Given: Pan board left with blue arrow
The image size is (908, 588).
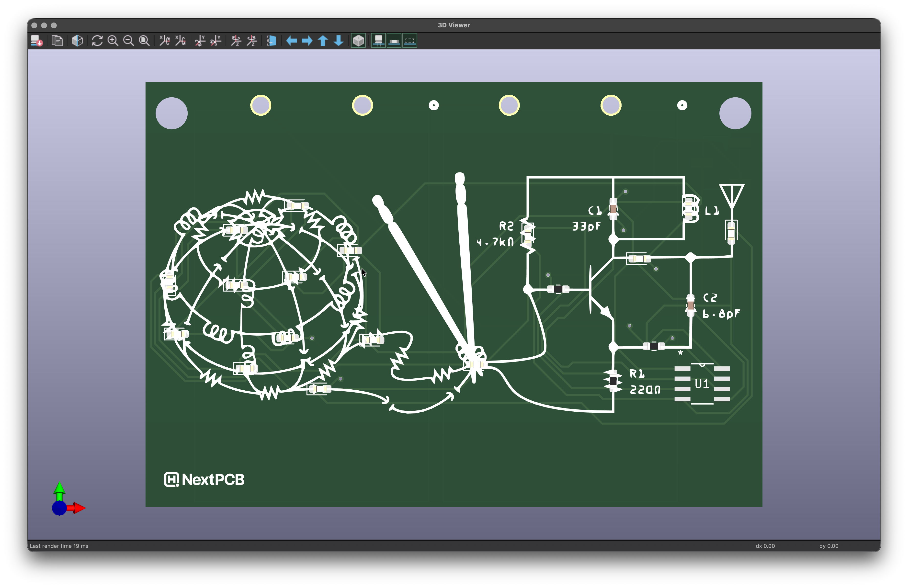Looking at the screenshot, I should point(292,40).
